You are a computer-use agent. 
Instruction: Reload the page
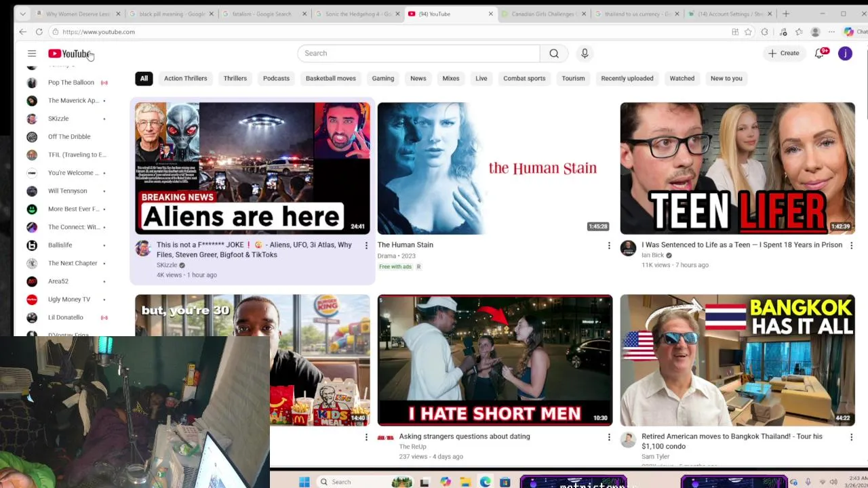pyautogui.click(x=39, y=32)
